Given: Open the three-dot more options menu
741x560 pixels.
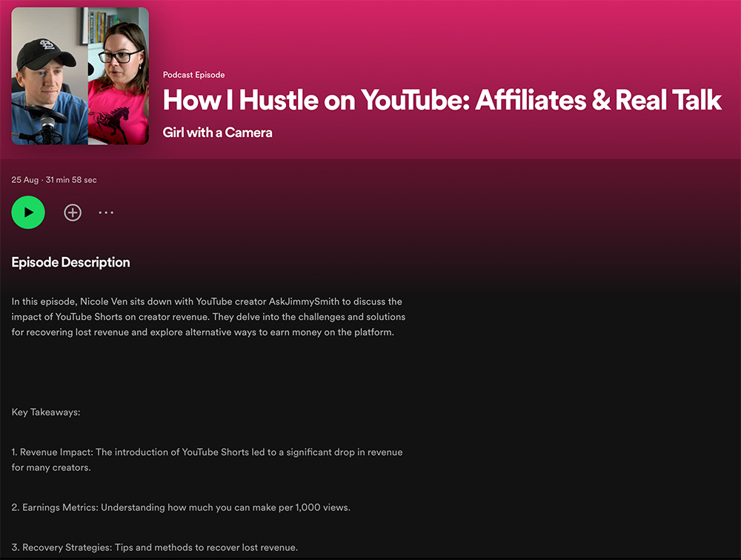Looking at the screenshot, I should coord(106,213).
